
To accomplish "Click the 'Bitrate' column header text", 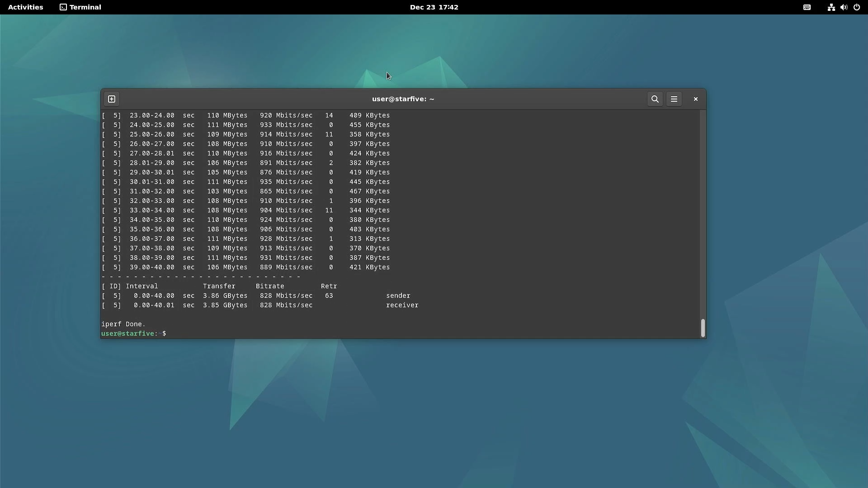I will (270, 286).
